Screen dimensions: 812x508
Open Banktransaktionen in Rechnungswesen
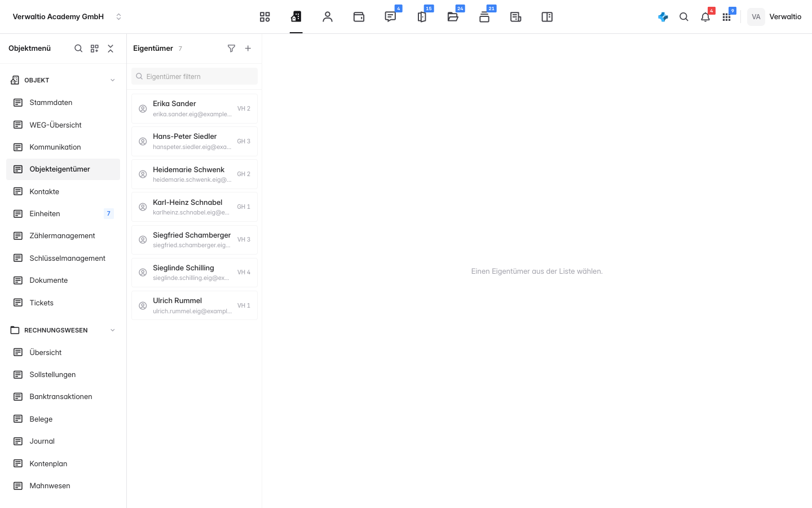63,397
